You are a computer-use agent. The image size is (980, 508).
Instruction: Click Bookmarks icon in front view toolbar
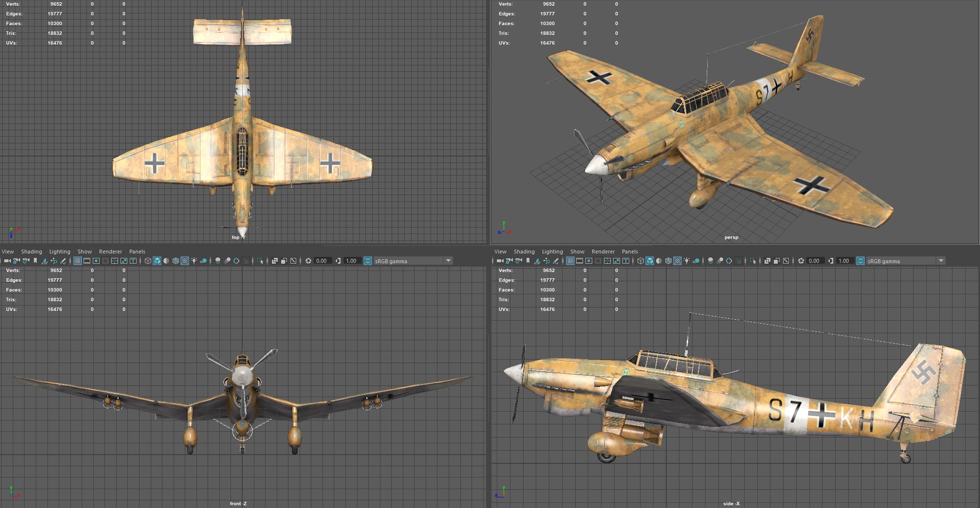click(35, 261)
